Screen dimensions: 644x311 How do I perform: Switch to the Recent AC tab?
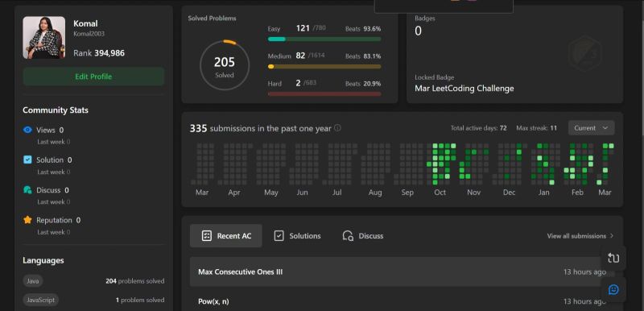pos(226,236)
